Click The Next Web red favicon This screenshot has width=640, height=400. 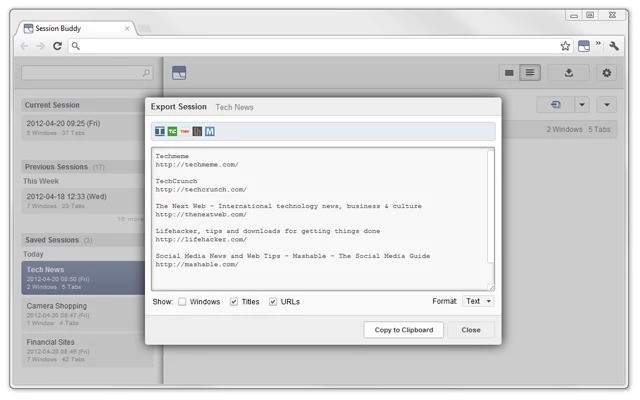185,131
